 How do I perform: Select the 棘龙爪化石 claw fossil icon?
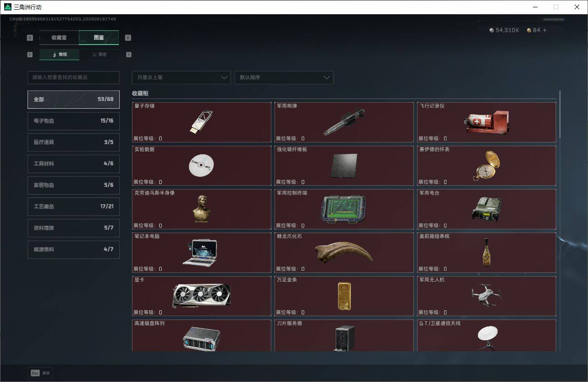click(x=344, y=253)
